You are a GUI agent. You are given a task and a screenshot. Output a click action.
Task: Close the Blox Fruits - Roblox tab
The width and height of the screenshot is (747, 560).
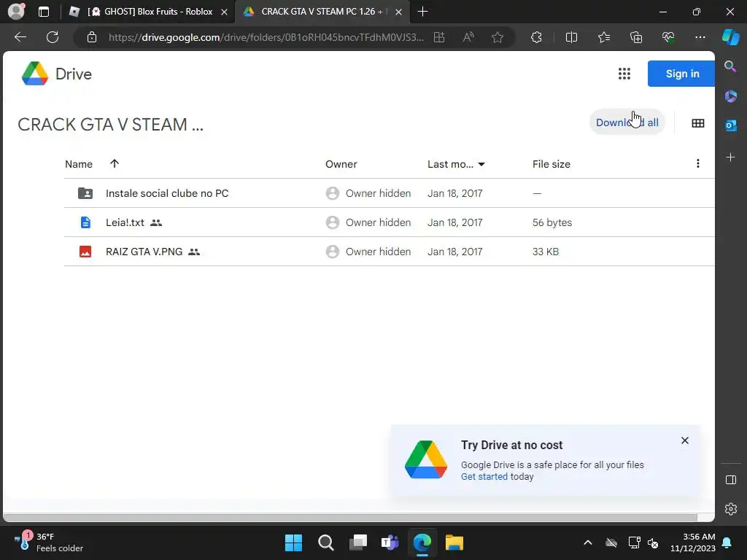(224, 12)
